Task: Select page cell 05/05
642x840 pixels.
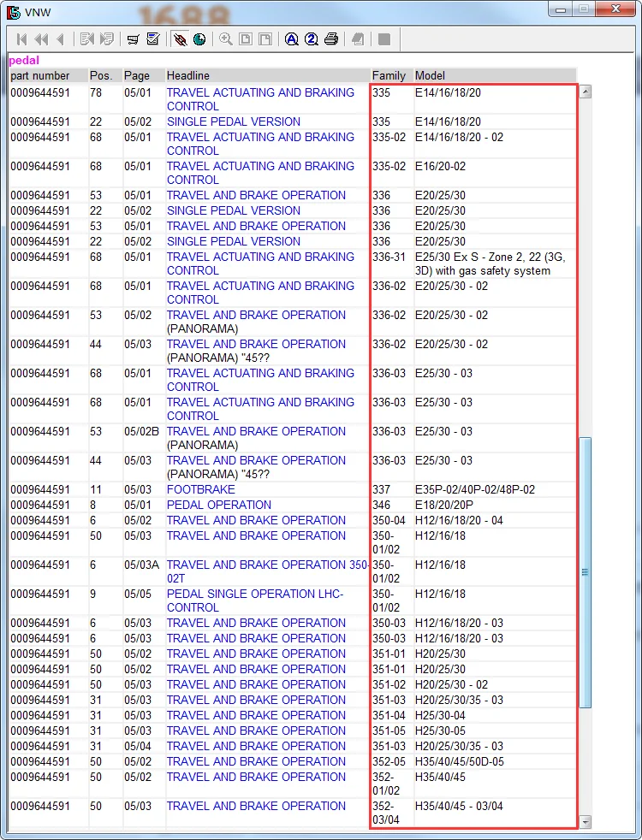Action: tap(138, 595)
